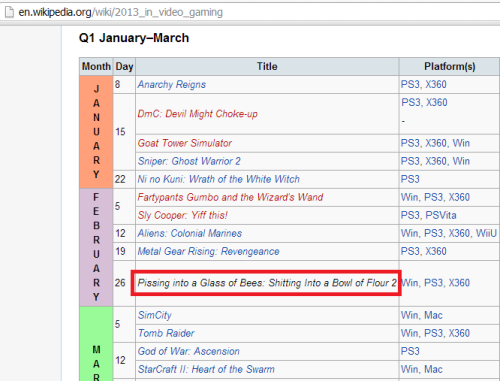The height and width of the screenshot is (381, 500).
Task: Open the WiiU platform link
Action: pyautogui.click(x=486, y=233)
